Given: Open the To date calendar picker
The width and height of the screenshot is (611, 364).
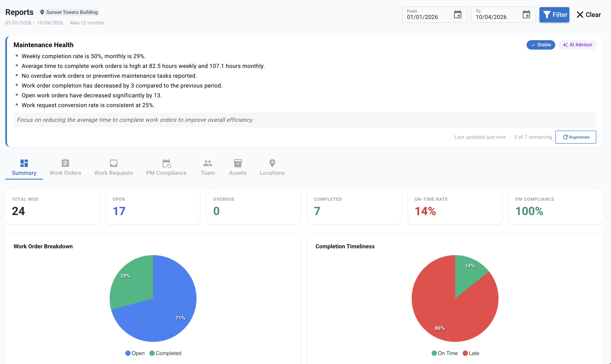Looking at the screenshot, I should 527,14.
